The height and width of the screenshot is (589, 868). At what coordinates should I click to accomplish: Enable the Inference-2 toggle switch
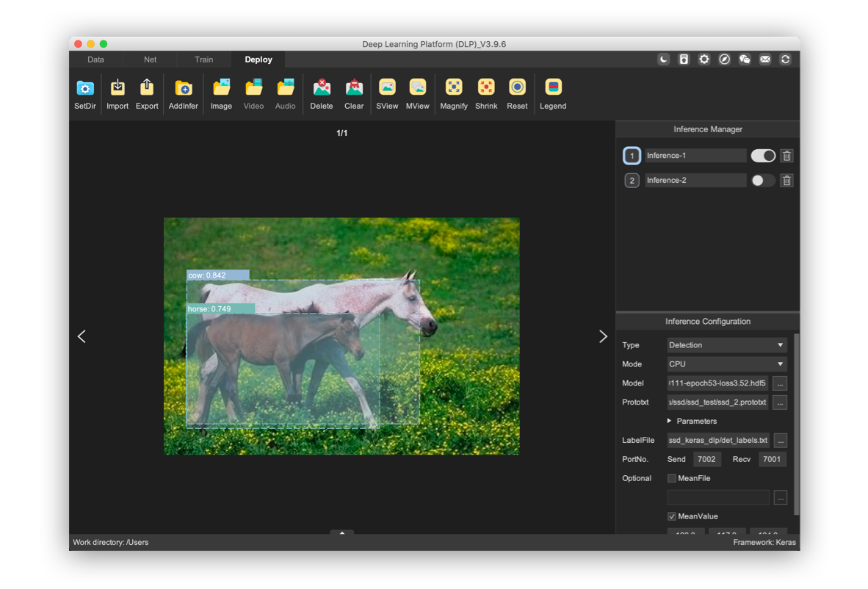point(763,181)
